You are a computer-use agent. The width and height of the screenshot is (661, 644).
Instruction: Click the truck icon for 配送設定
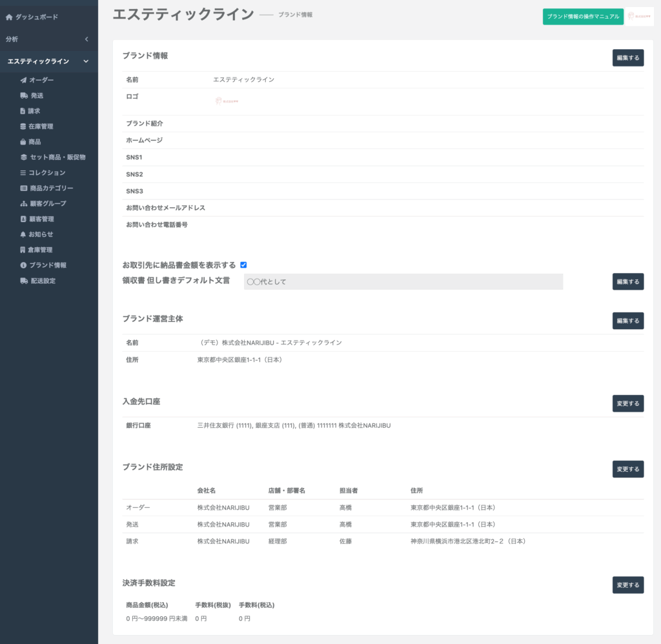point(24,281)
